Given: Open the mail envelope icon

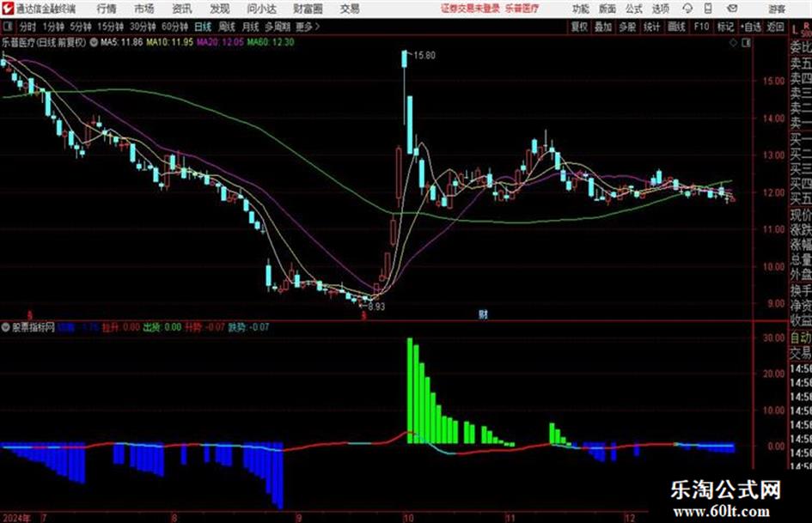Looking at the screenshot, I should (x=732, y=9).
